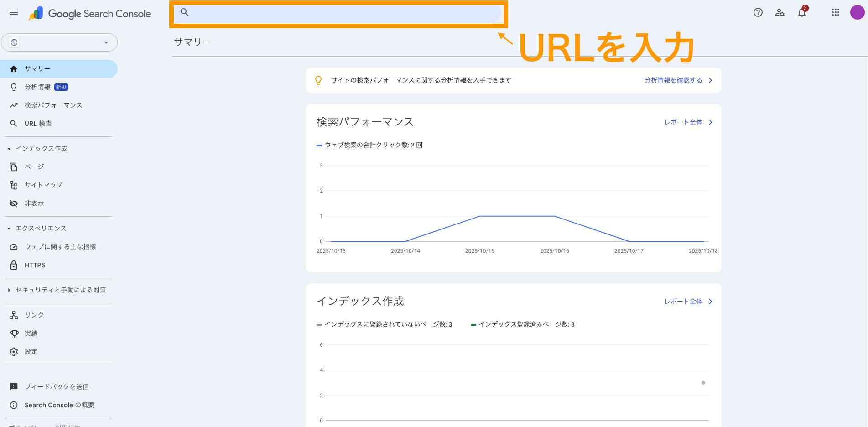Viewport: 868px width, 427px height.
Task: Click the network icon beside リンク
Action: [x=14, y=315]
